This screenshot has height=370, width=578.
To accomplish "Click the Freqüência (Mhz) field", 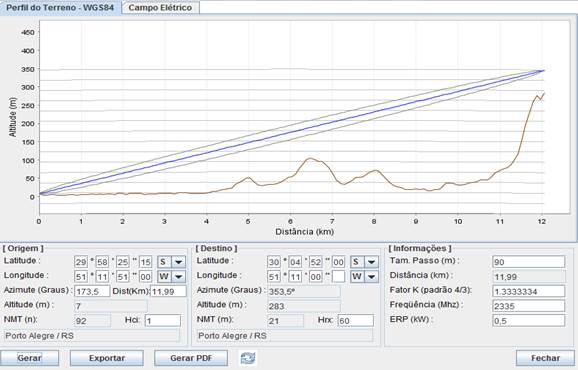I will pyautogui.click(x=529, y=306).
